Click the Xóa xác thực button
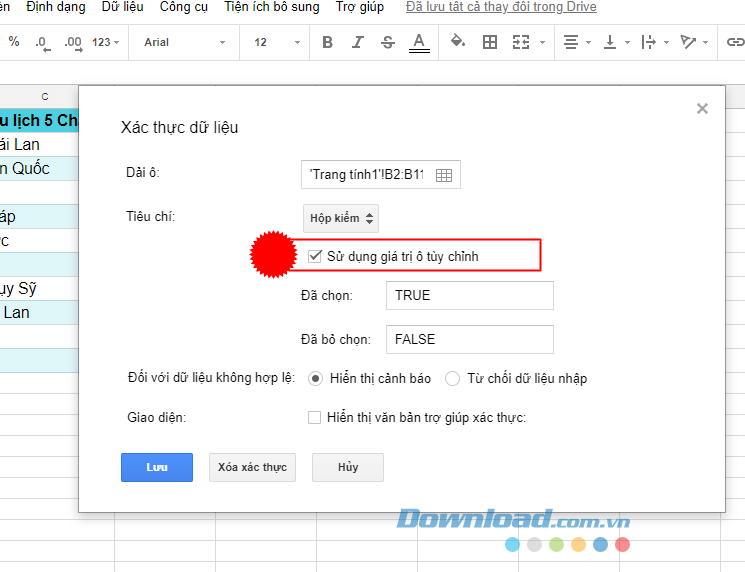 coord(252,467)
